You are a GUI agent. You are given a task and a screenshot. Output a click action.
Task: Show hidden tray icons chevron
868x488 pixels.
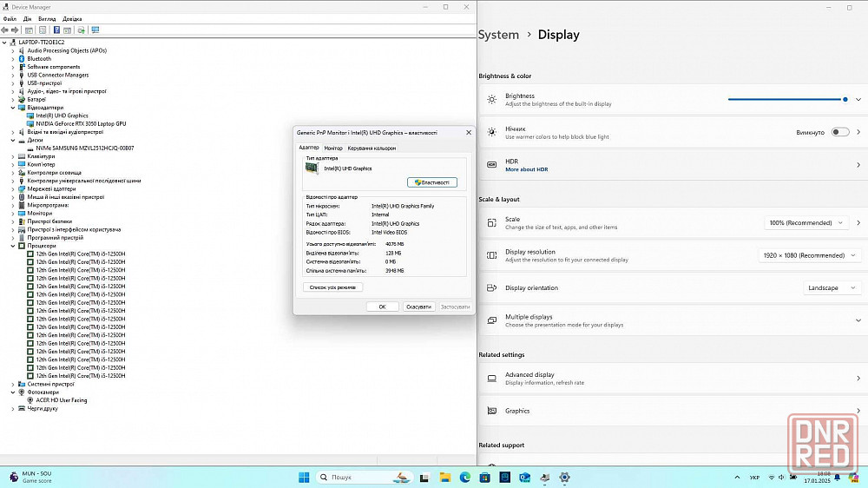coord(737,478)
